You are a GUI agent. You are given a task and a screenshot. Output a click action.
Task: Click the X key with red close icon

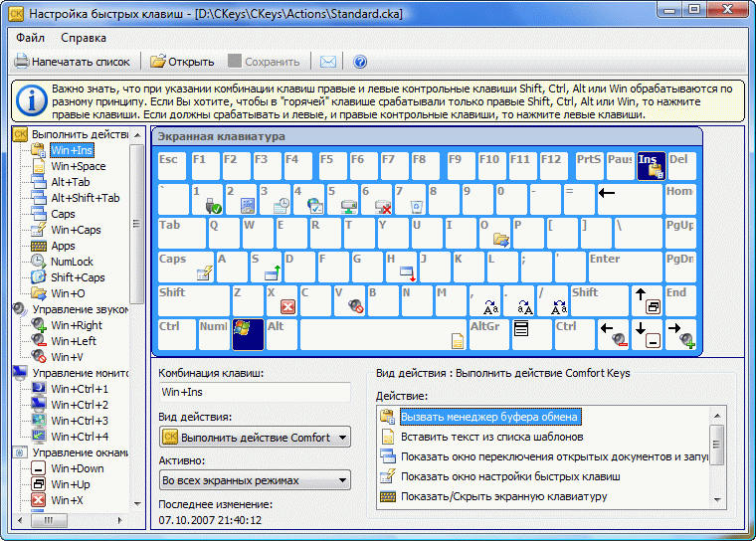pos(282,301)
